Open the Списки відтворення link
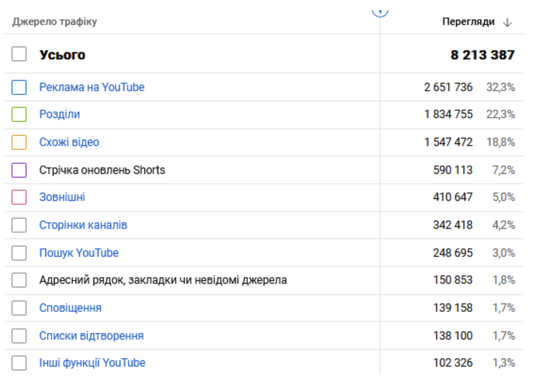This screenshot has width=559, height=392. coord(91,336)
